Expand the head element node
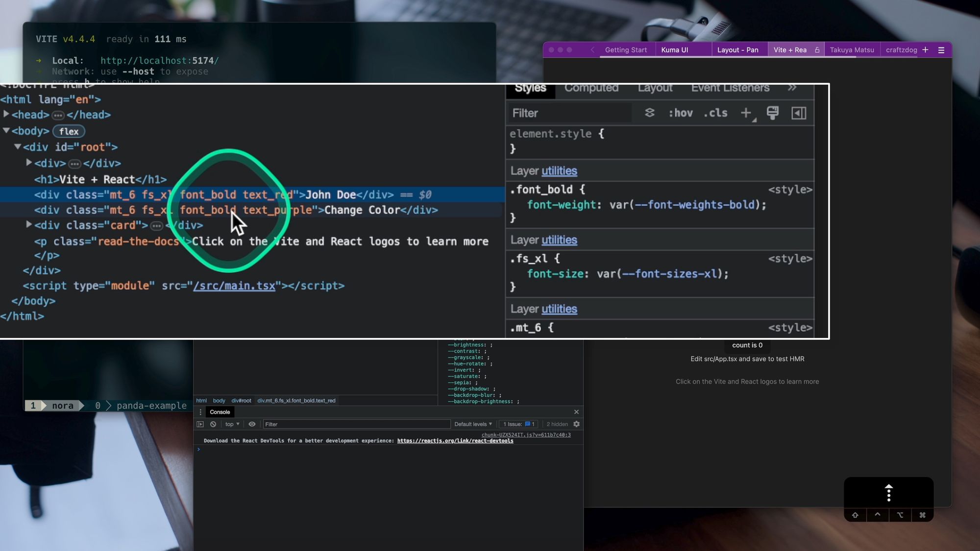 tap(6, 114)
